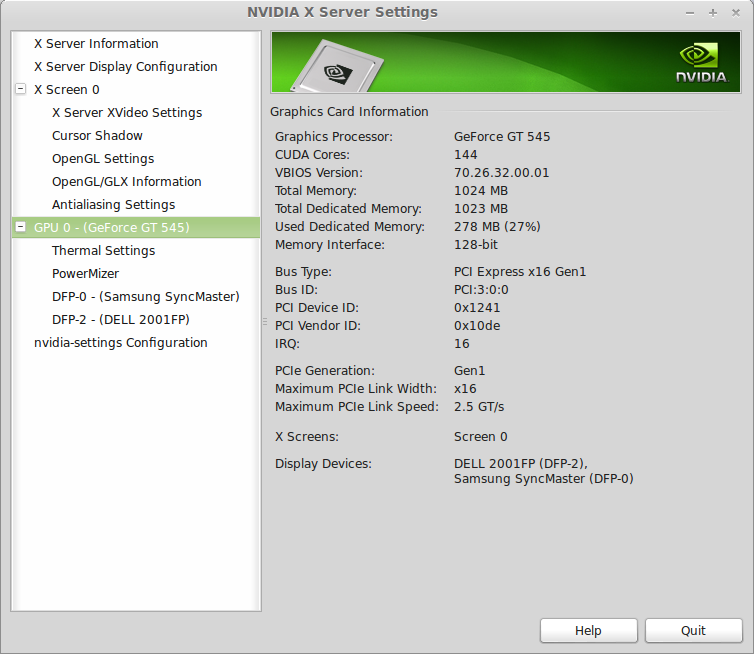
Task: Click the GPU chip image in banner
Action: (x=338, y=66)
